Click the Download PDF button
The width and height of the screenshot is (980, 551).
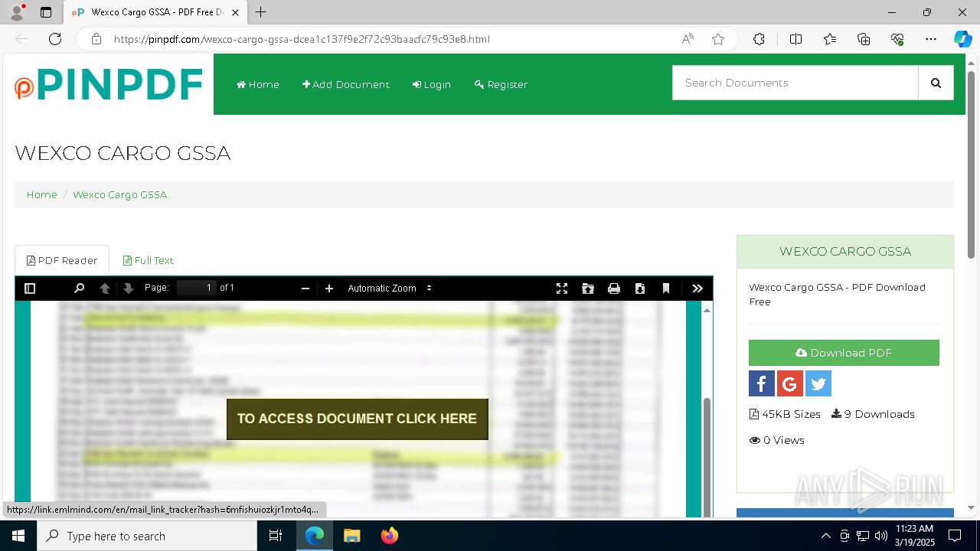click(x=844, y=353)
